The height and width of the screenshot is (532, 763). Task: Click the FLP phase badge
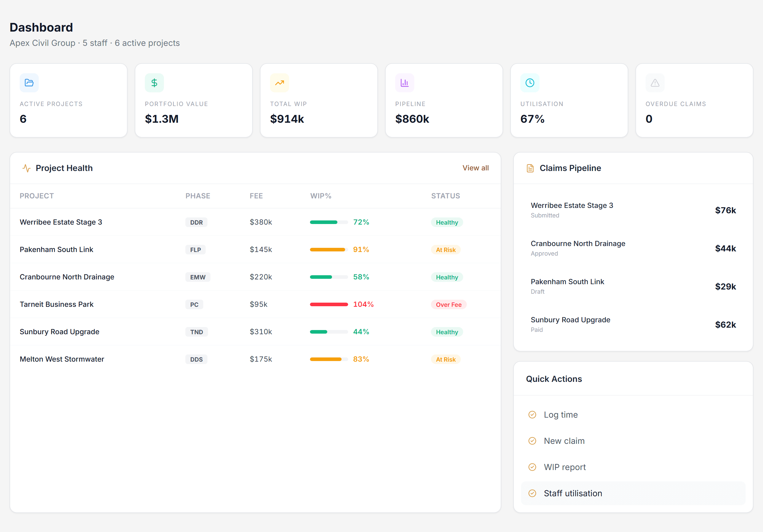(x=196, y=250)
